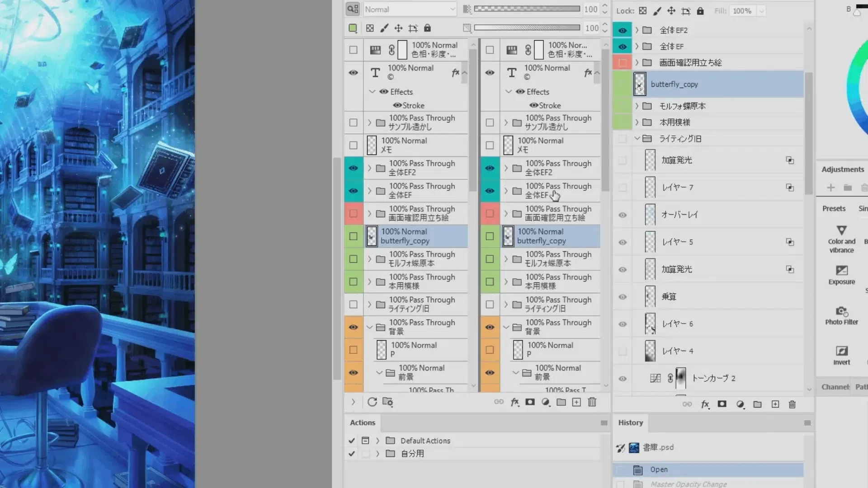Delete layer with right panel trash icon
Image resolution: width=868 pixels, height=488 pixels.
792,404
